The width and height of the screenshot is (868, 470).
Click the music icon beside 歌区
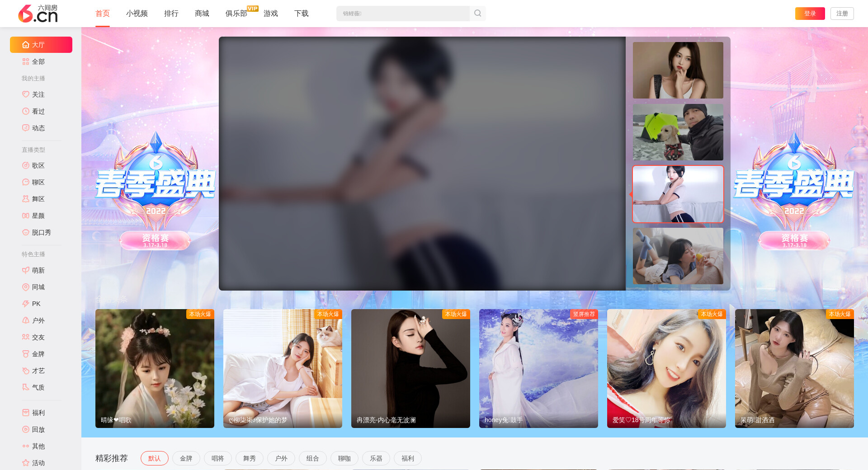26,165
